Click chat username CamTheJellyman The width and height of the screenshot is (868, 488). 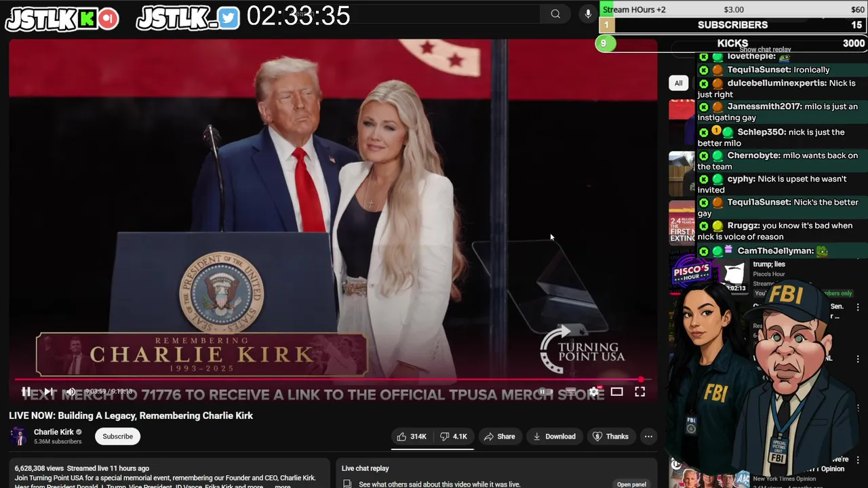775,251
